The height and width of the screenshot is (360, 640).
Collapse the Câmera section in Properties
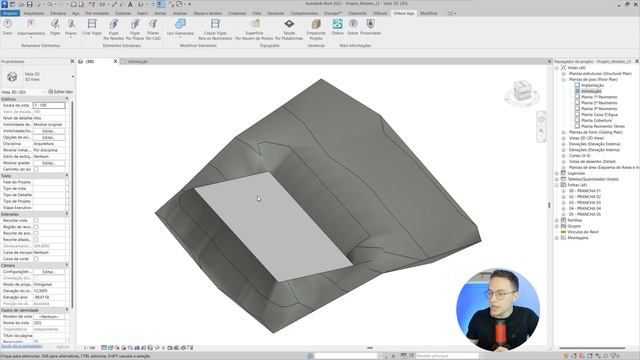coord(67,265)
